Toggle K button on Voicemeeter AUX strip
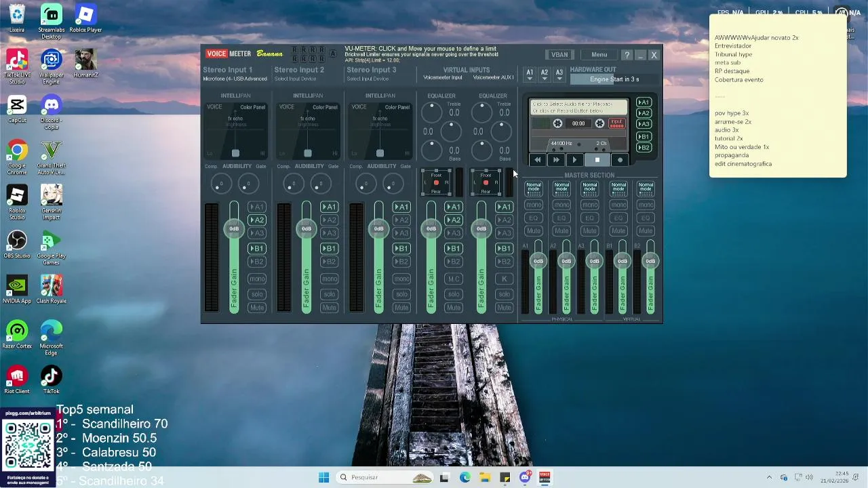 [x=504, y=279]
